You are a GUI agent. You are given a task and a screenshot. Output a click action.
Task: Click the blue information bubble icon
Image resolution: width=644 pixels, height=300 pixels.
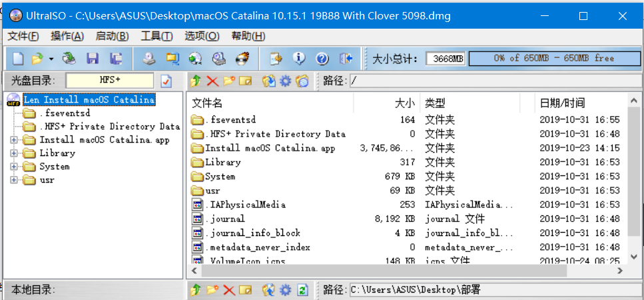tap(299, 59)
